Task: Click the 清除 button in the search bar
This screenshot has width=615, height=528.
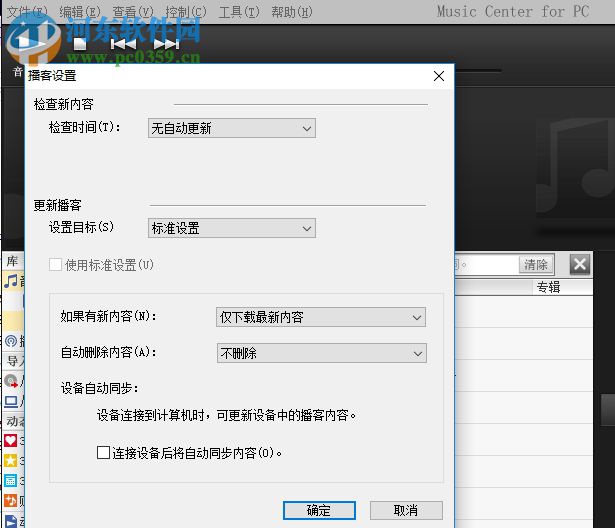Action: (536, 264)
